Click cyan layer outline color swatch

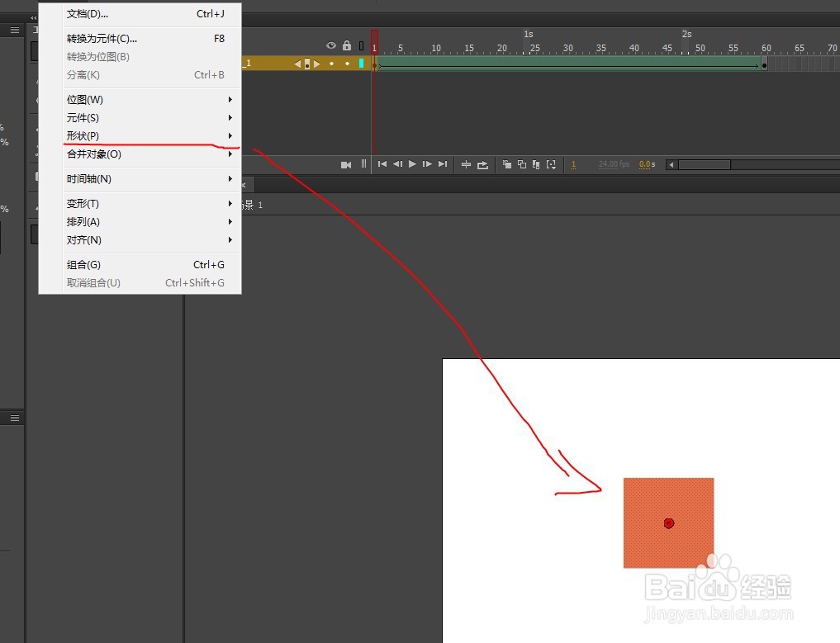coord(361,64)
